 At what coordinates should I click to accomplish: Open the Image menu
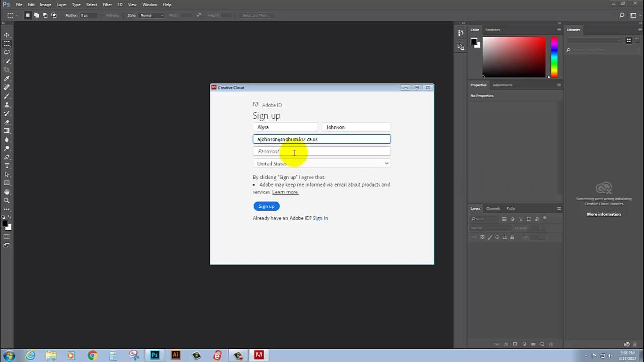click(x=45, y=5)
